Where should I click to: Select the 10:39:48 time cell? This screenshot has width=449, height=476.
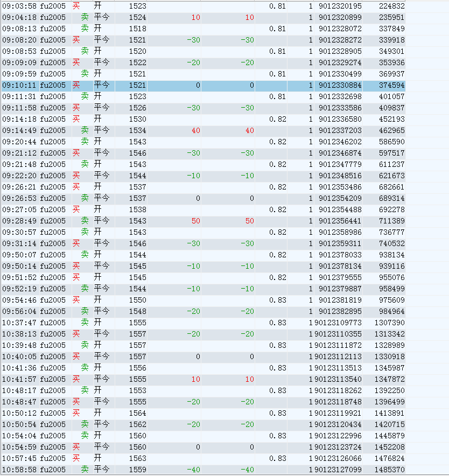pyautogui.click(x=19, y=346)
